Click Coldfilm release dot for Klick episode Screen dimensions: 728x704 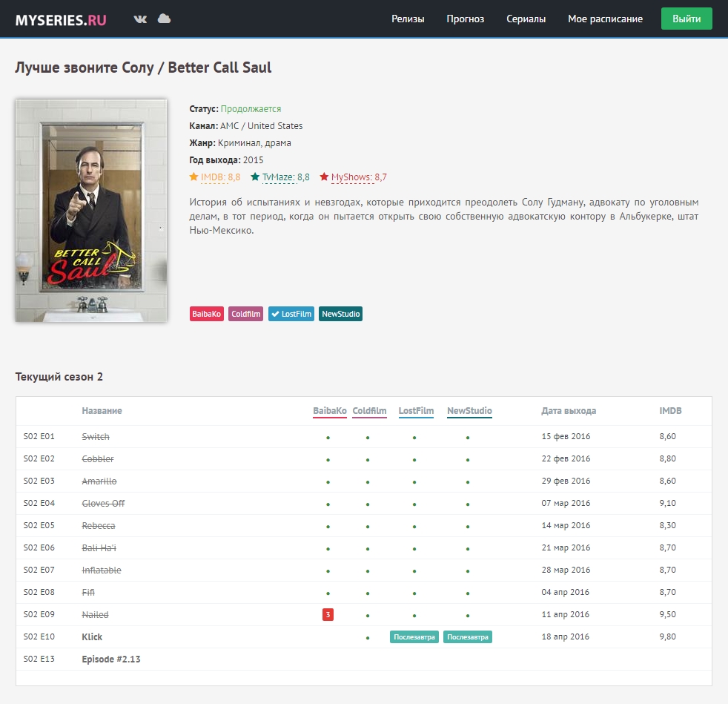368,637
